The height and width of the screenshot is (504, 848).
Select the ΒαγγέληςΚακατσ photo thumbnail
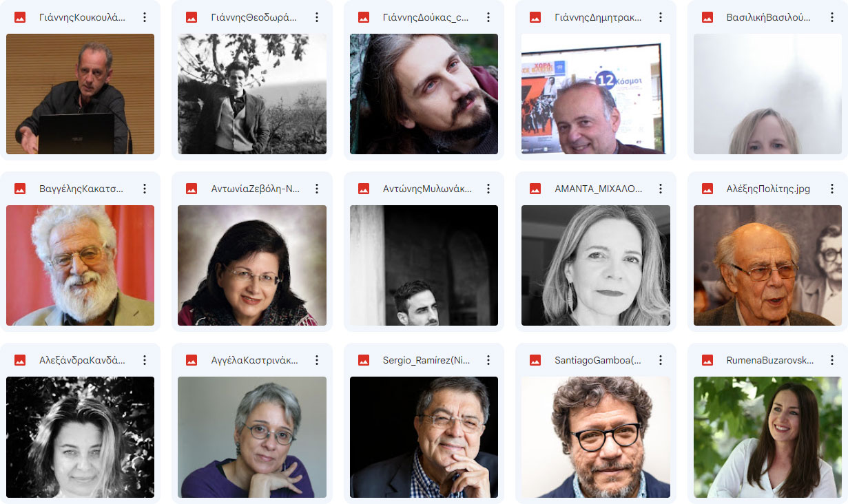[80, 265]
